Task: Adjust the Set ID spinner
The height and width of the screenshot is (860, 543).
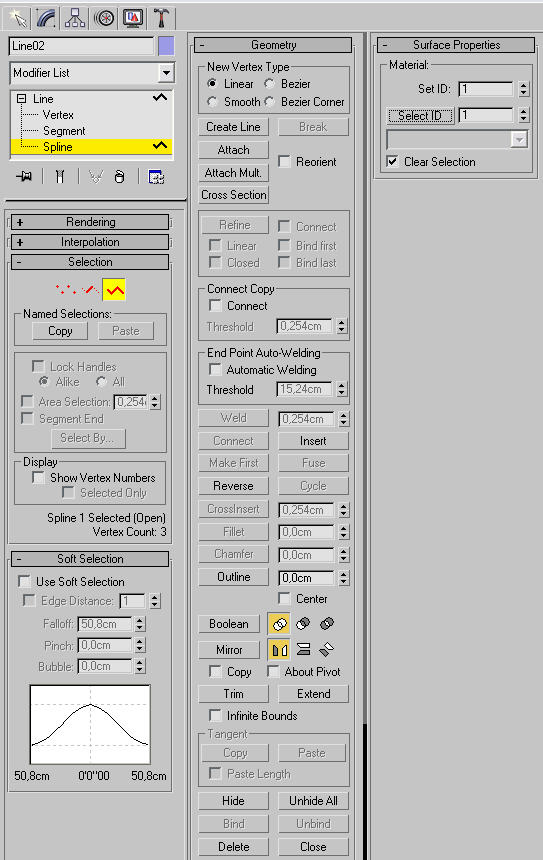Action: pyautogui.click(x=524, y=89)
